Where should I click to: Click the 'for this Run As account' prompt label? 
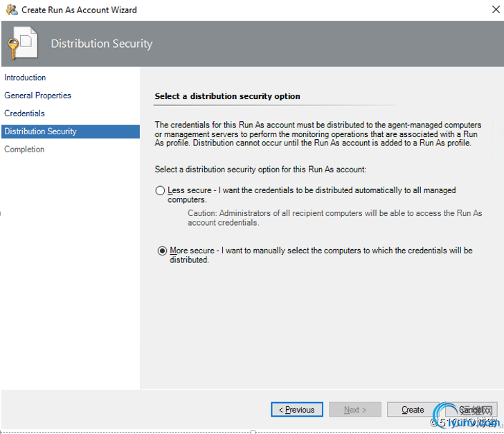point(260,170)
